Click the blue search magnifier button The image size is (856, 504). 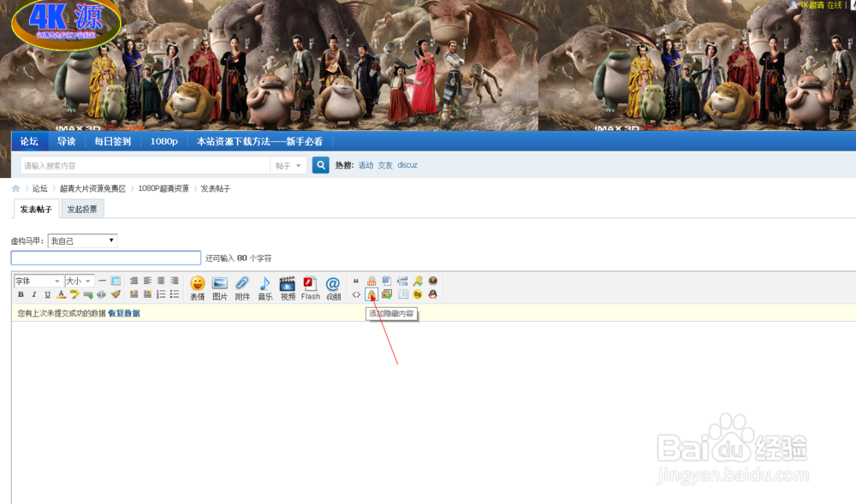point(321,165)
